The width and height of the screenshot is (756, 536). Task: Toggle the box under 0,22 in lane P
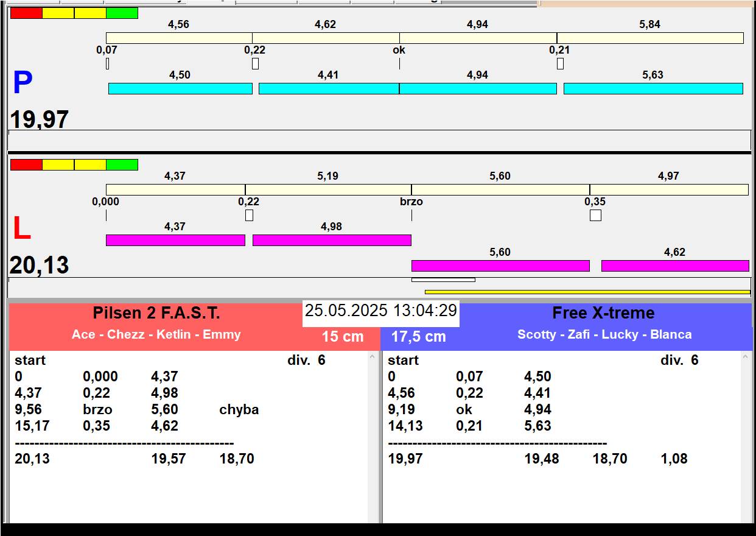point(255,63)
